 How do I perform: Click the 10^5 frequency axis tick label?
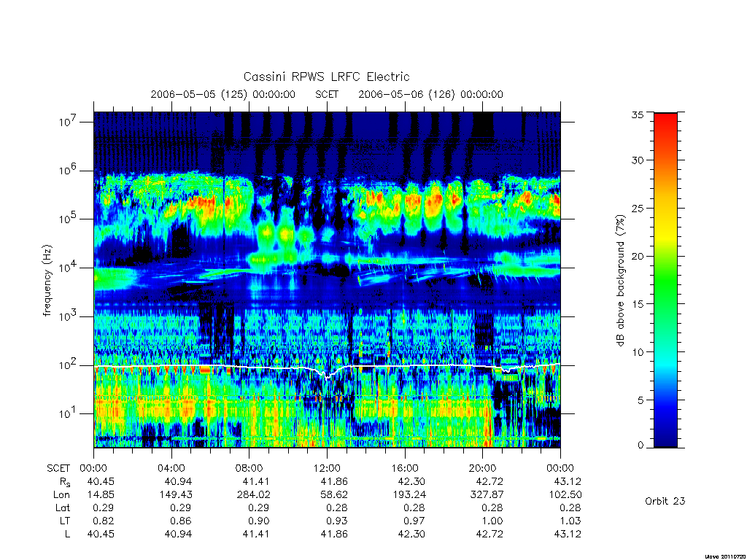[x=68, y=219]
